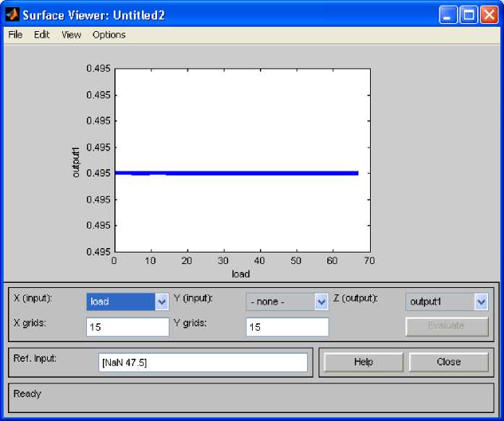Click the x-axis tick label 70
Viewport: 504px width, 421px height.
click(x=369, y=260)
